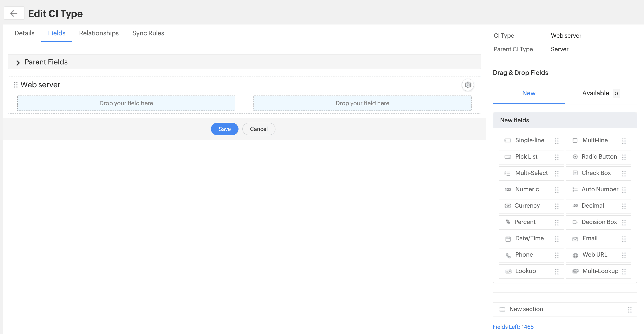Select the Radio Button field type
Screen dimensions: 644x334
coord(599,157)
